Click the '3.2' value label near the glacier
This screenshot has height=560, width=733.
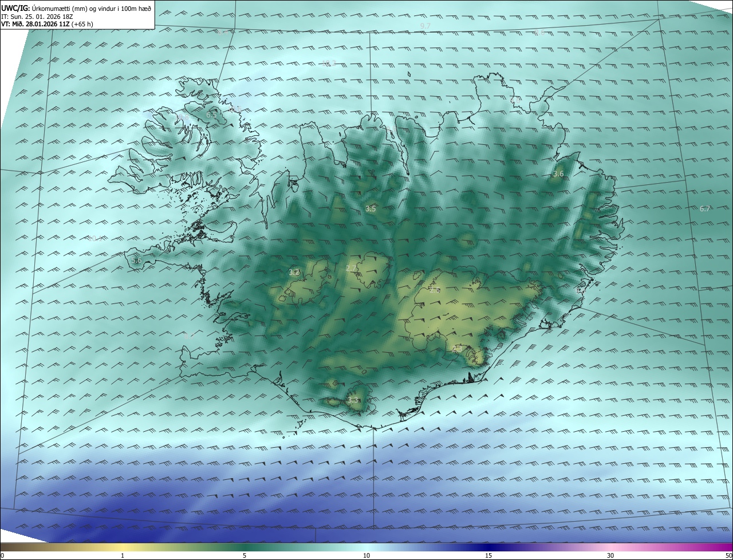294,273
